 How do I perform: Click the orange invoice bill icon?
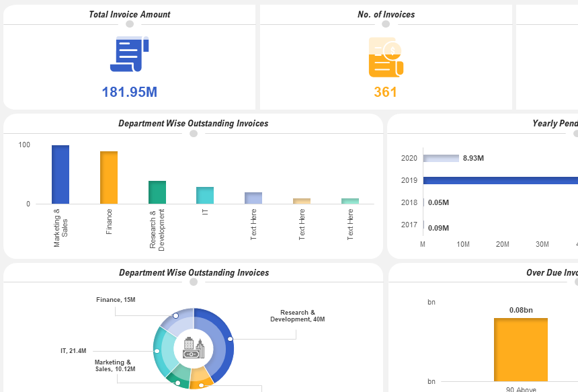tap(386, 57)
